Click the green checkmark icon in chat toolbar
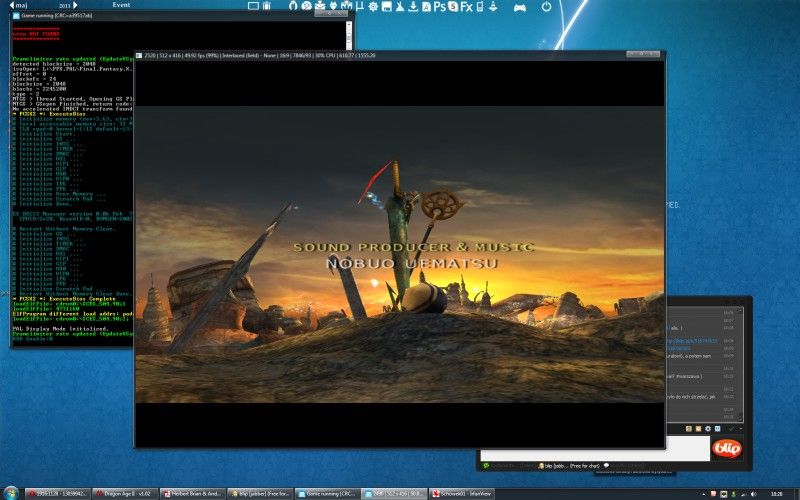Image resolution: width=800 pixels, height=500 pixels. point(732,429)
